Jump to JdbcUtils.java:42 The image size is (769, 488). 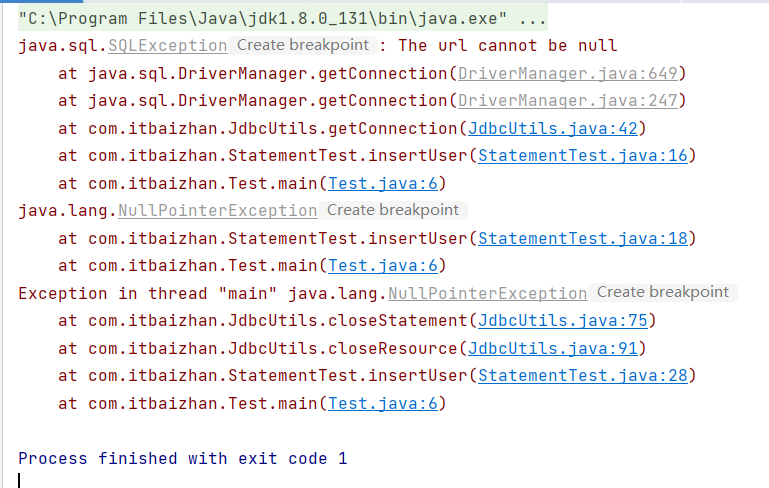pyautogui.click(x=553, y=128)
